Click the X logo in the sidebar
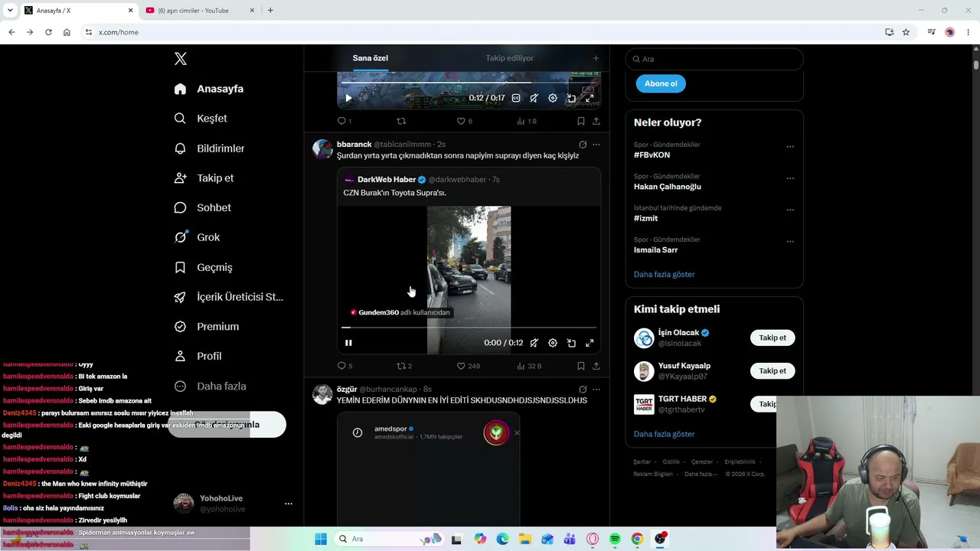 click(x=181, y=59)
